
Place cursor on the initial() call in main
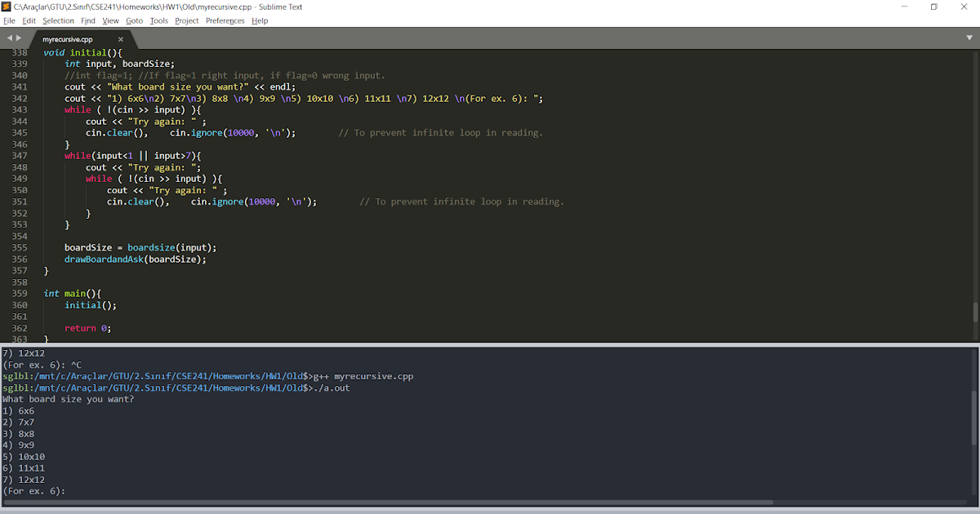[x=82, y=304]
